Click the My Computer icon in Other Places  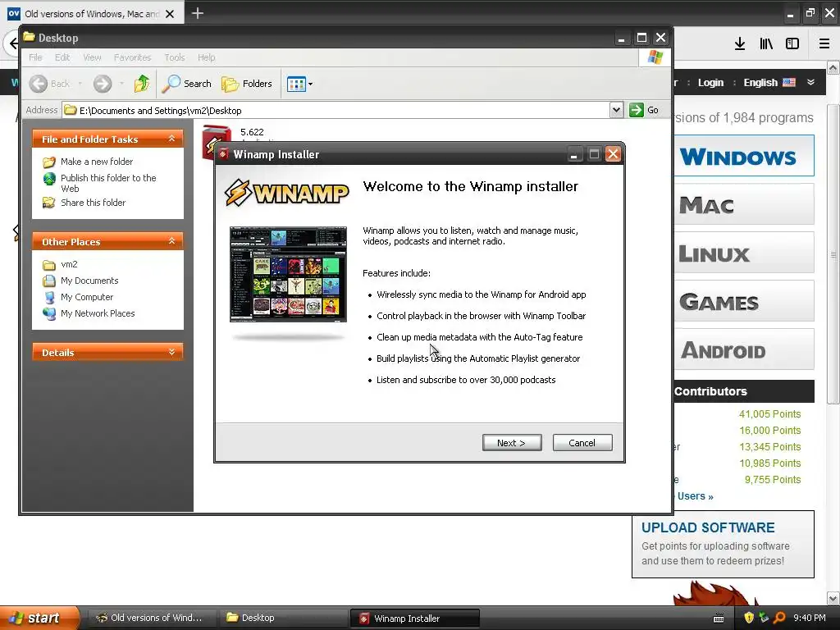49,297
